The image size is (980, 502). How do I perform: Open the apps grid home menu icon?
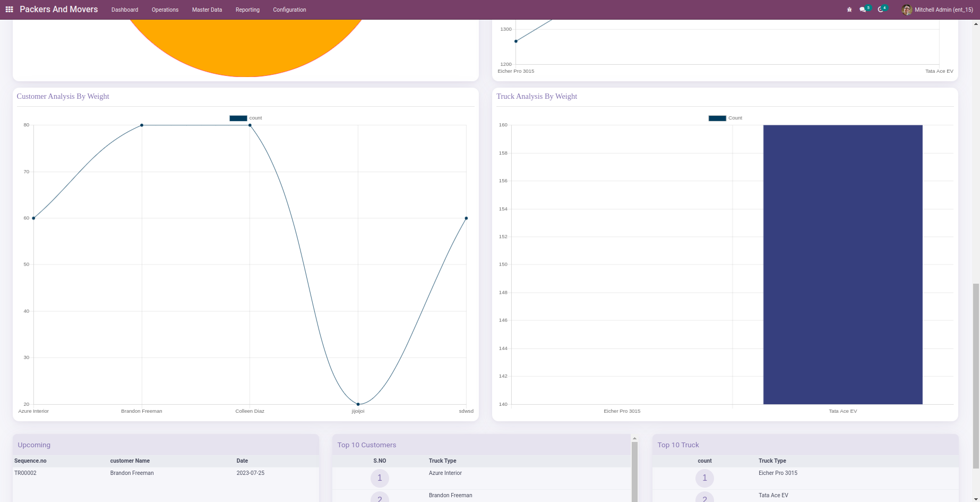9,10
